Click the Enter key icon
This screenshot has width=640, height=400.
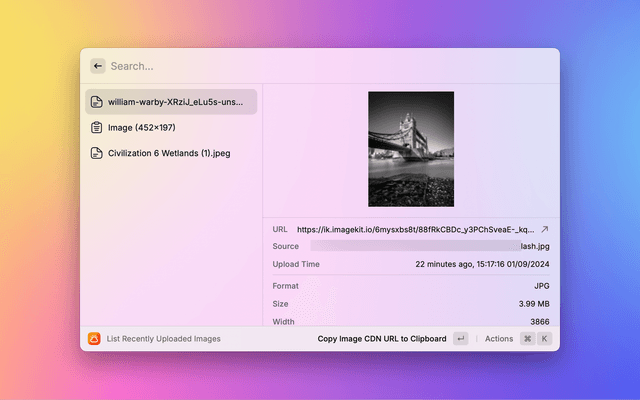(x=460, y=339)
